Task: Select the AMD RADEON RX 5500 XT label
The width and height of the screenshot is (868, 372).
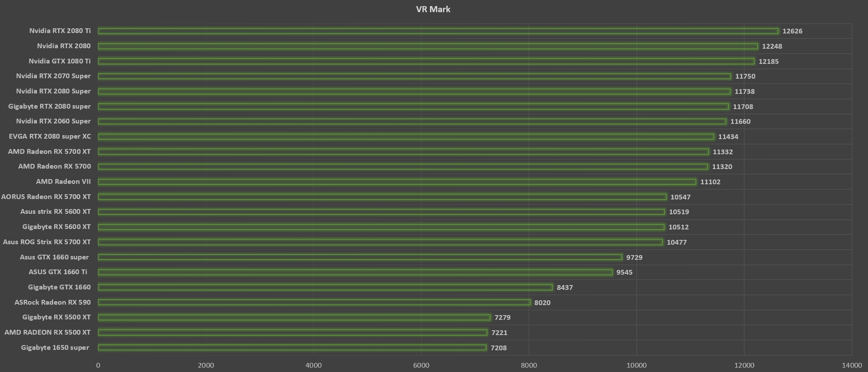Action: coord(48,332)
